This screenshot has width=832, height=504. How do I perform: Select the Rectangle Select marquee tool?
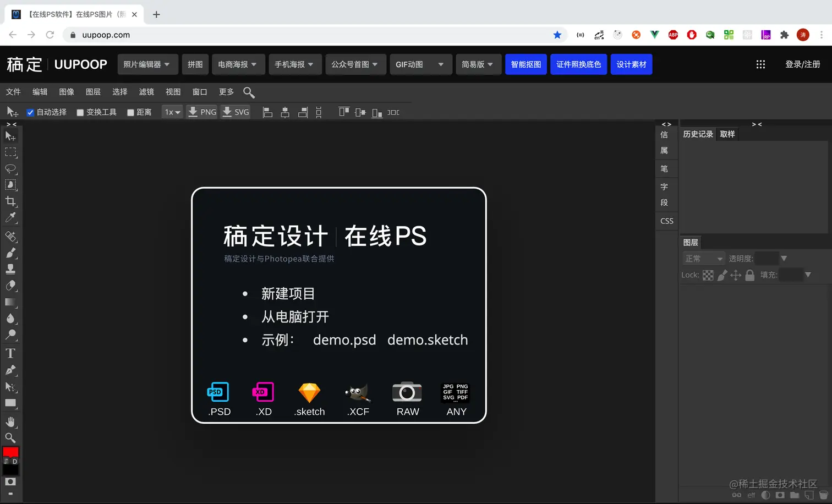tap(10, 152)
